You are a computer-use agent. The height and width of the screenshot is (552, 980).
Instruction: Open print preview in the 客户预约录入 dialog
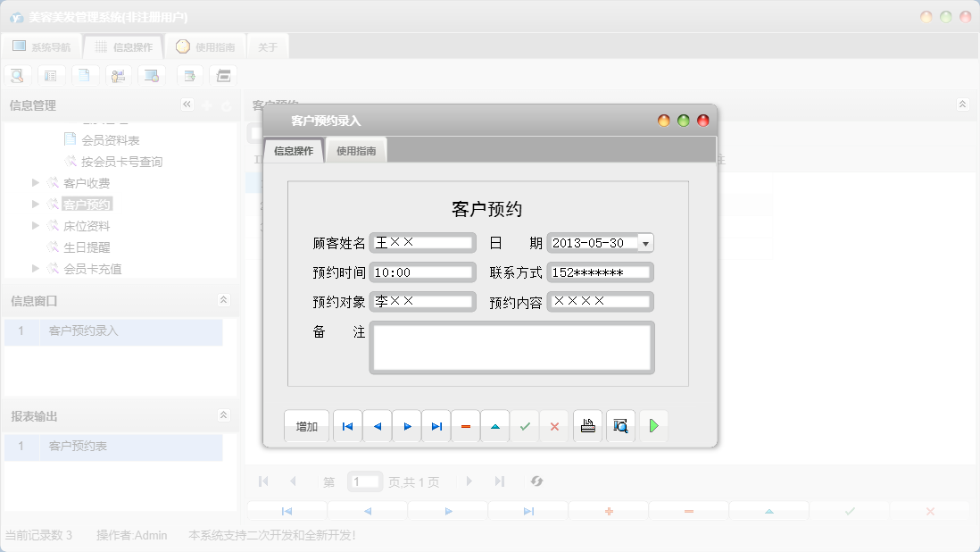coord(620,426)
